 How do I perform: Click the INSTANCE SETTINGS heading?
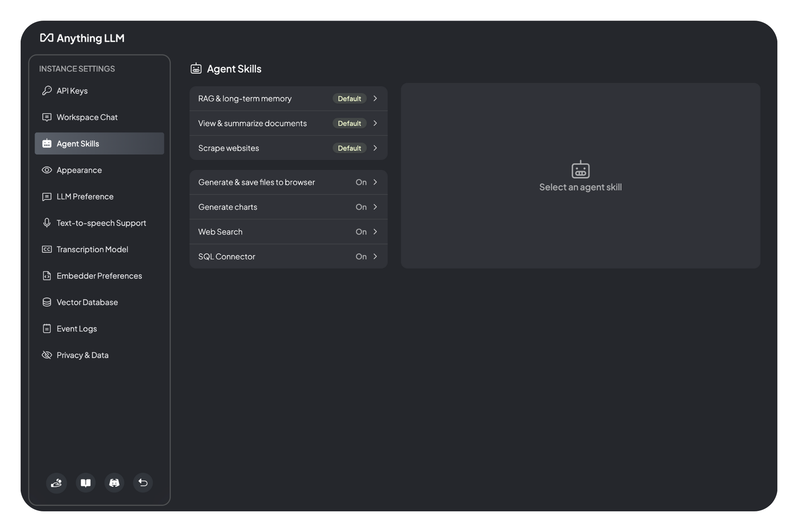77,69
